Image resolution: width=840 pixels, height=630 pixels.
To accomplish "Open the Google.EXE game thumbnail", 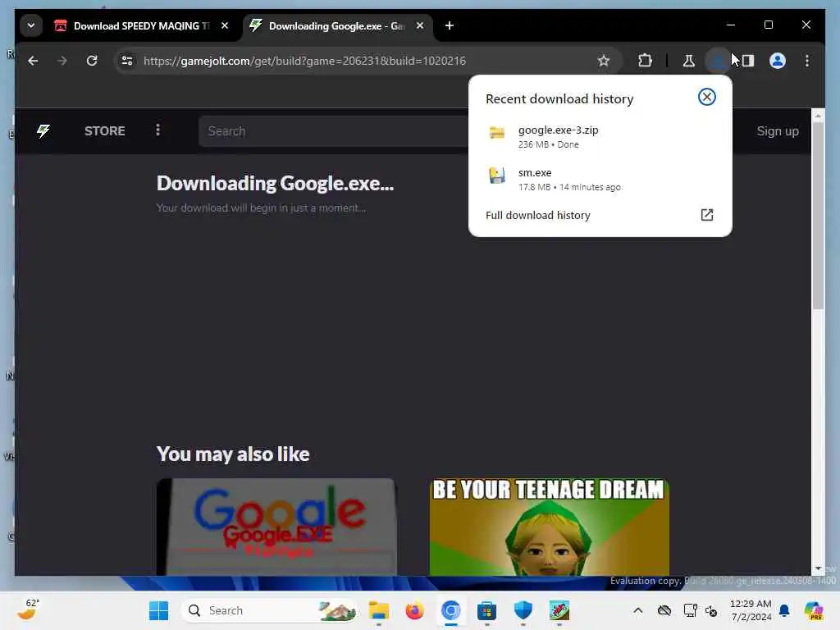I will pyautogui.click(x=276, y=527).
